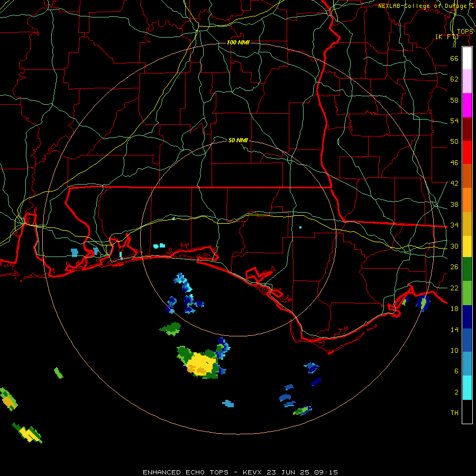Click the legend value '62'
476x476 pixels.
tap(454, 79)
